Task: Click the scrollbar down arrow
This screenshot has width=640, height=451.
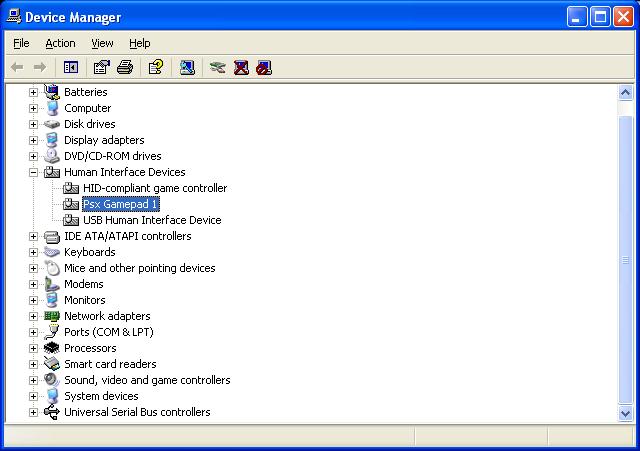Action: click(x=625, y=413)
